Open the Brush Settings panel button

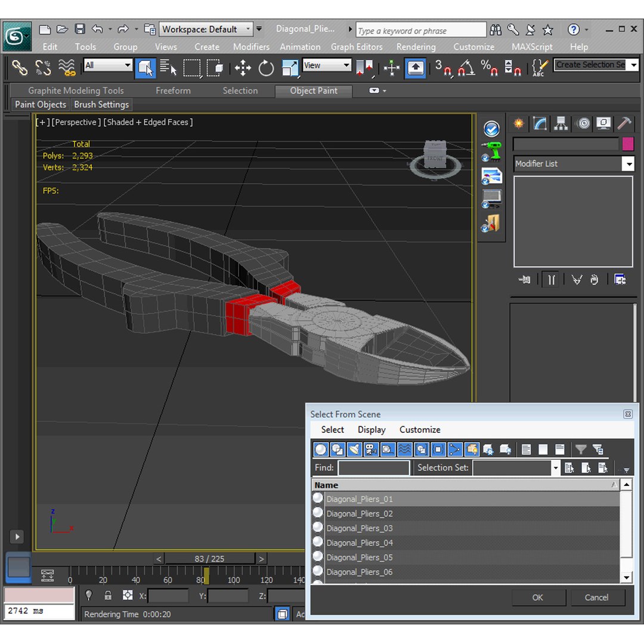point(101,105)
